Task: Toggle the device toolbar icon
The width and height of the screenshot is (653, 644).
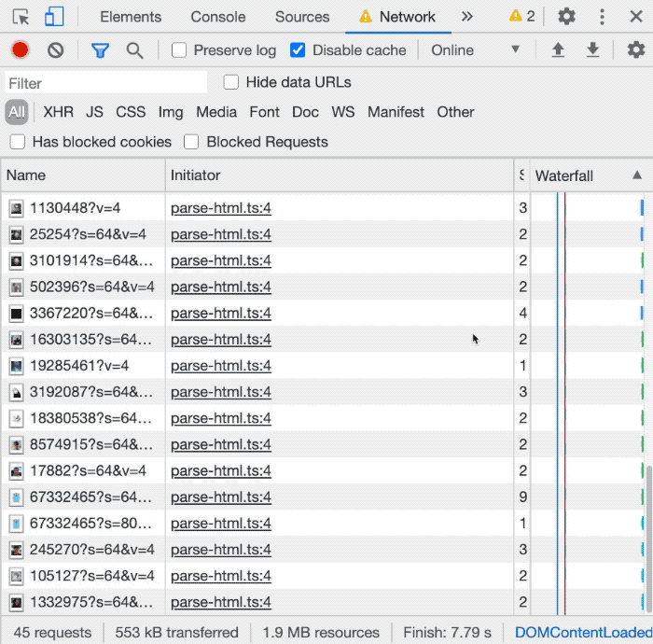Action: click(54, 17)
